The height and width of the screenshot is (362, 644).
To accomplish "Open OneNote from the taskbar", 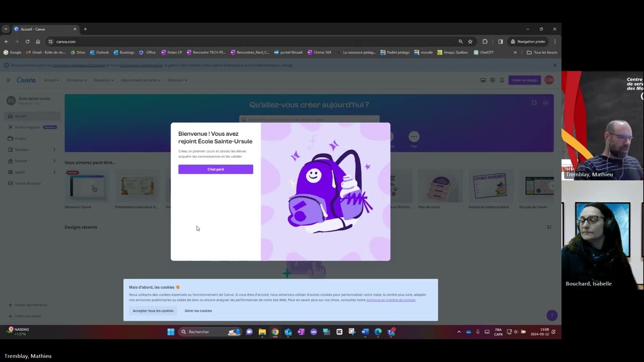I will (x=301, y=332).
